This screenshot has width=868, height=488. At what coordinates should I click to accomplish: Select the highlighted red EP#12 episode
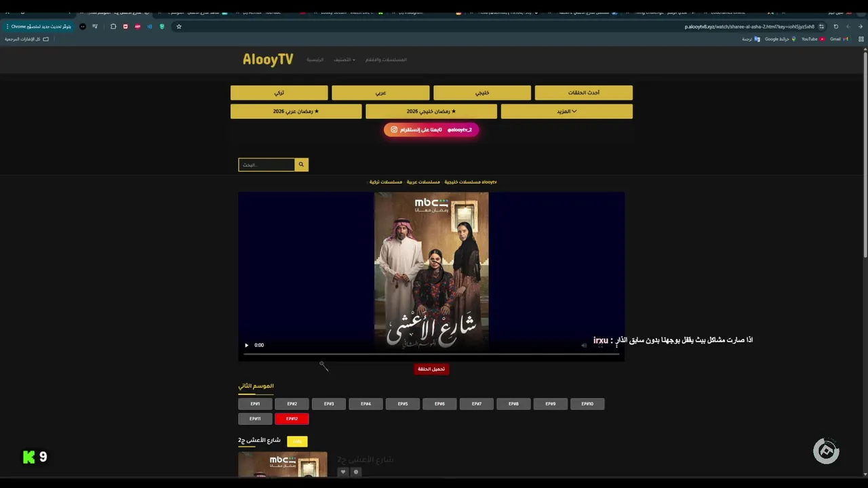click(292, 419)
